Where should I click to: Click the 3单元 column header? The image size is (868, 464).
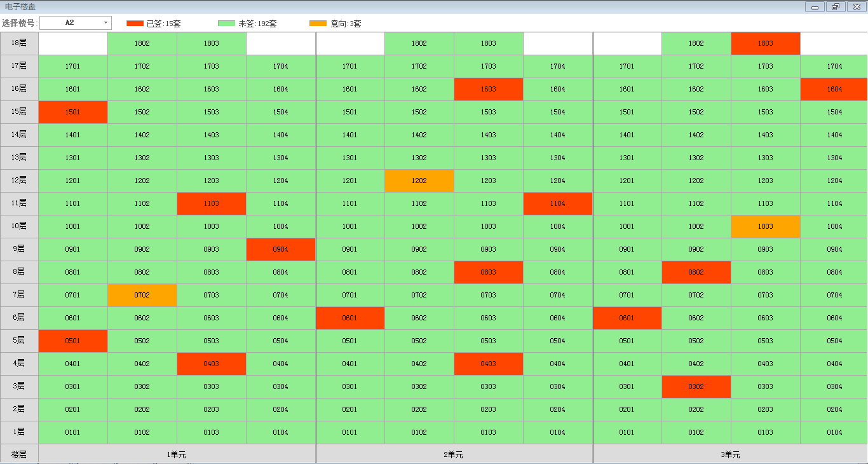[730, 454]
